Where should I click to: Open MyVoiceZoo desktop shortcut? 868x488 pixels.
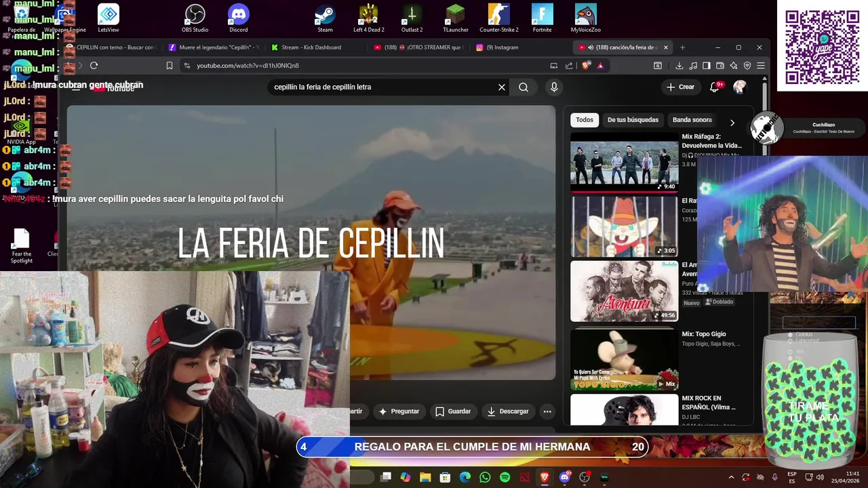[585, 18]
